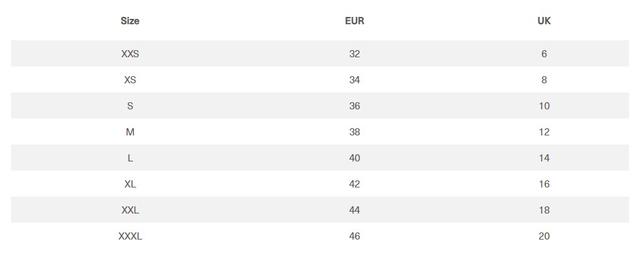The height and width of the screenshot is (263, 644).
Task: Click UK value 16
Action: tap(544, 184)
